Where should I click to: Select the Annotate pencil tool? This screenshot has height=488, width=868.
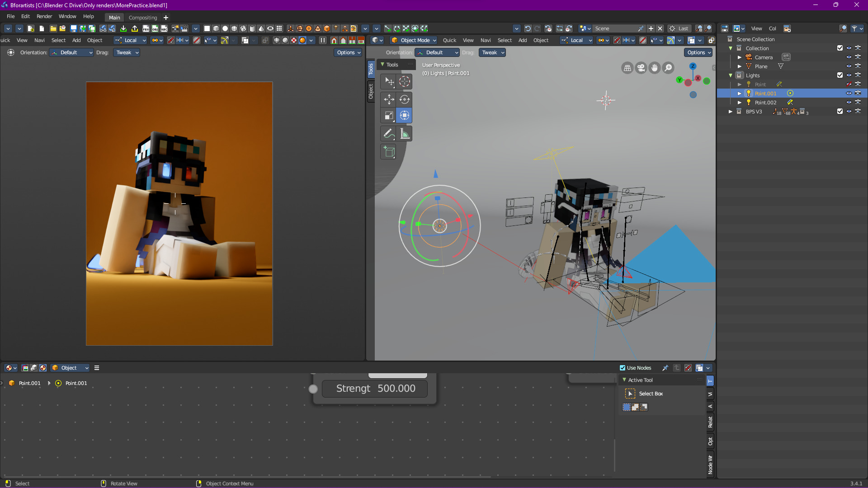point(389,134)
